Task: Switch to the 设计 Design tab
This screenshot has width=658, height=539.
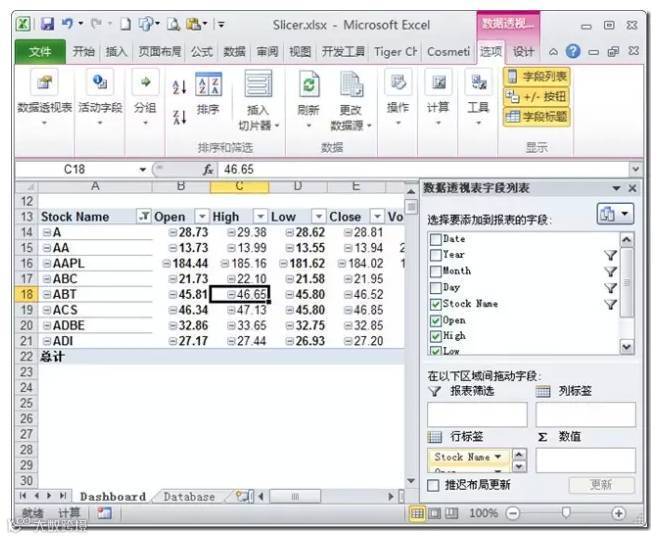Action: [524, 52]
